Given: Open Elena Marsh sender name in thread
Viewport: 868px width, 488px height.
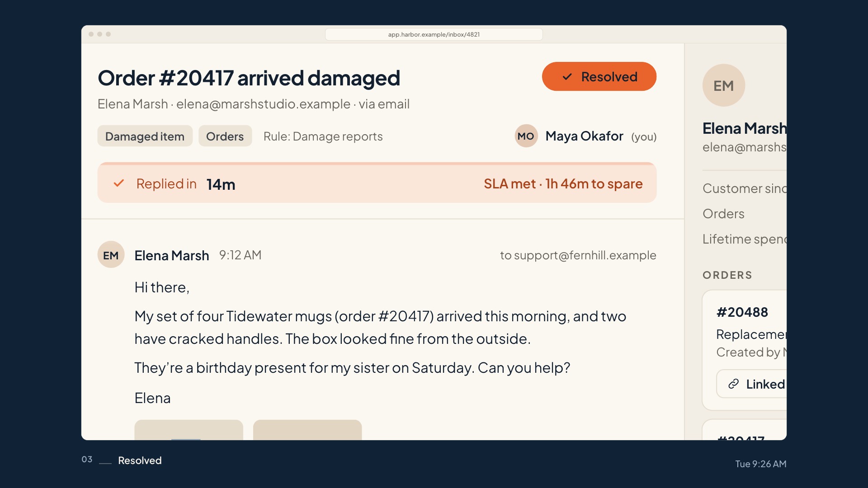Looking at the screenshot, I should (x=172, y=255).
